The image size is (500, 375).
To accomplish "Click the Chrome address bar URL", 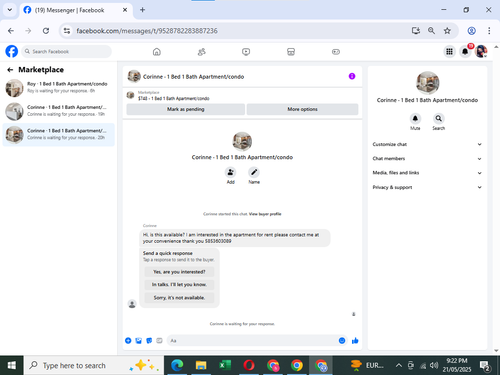I will tap(147, 31).
